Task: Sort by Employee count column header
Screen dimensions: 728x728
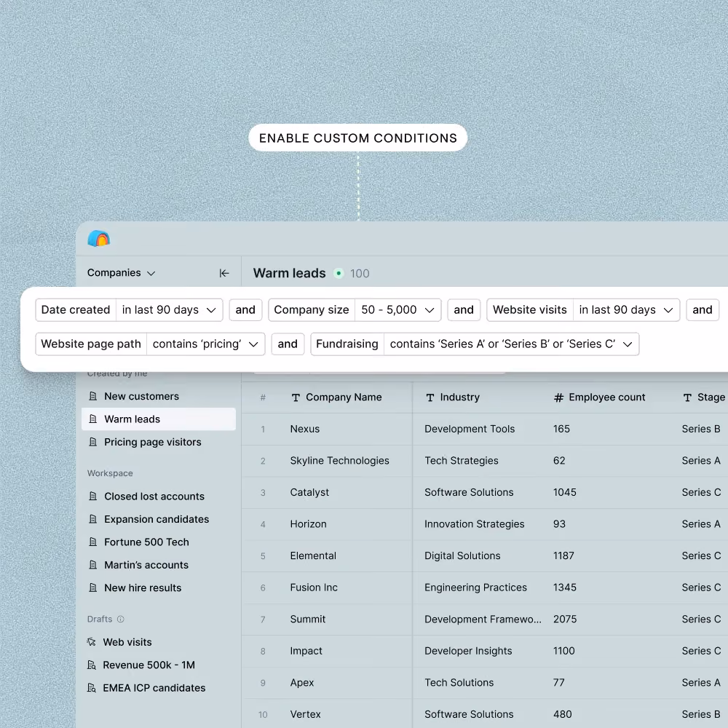Action: [599, 397]
